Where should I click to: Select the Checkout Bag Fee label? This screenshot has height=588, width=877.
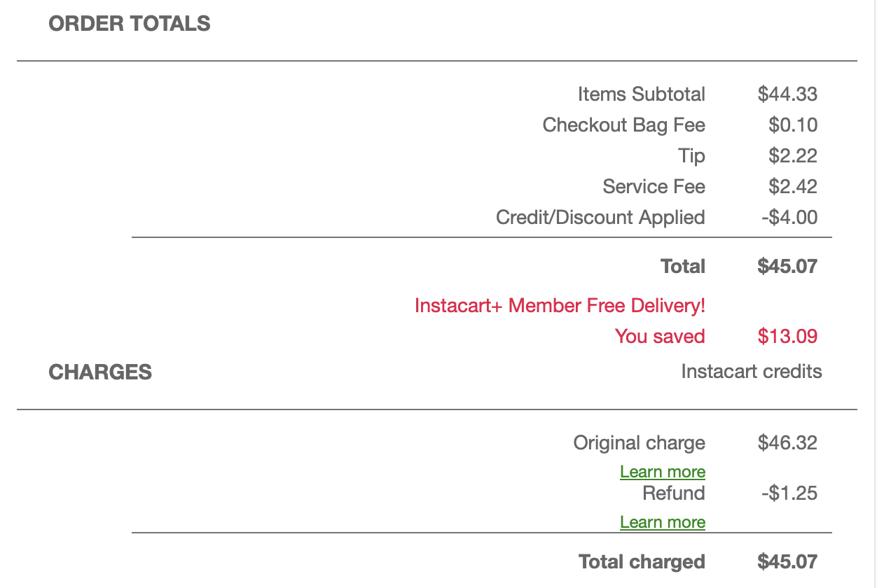click(x=623, y=125)
